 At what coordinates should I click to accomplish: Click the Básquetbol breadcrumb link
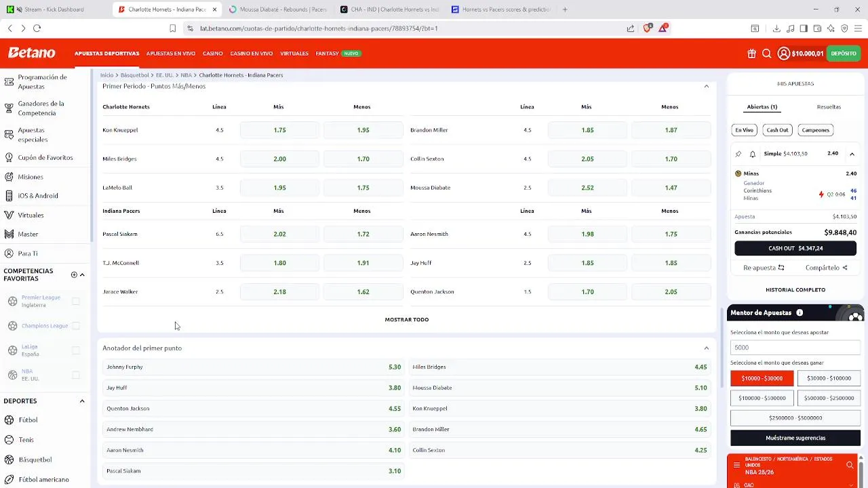pyautogui.click(x=134, y=75)
